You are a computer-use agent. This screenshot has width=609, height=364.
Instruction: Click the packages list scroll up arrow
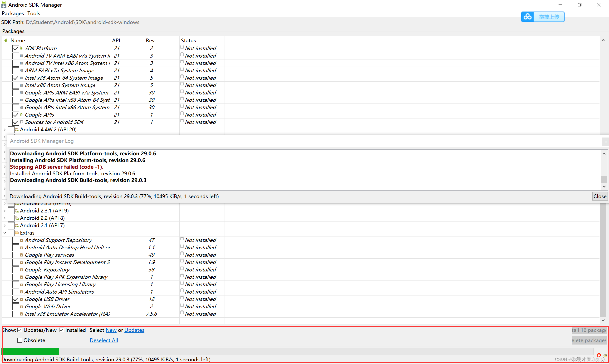603,40
